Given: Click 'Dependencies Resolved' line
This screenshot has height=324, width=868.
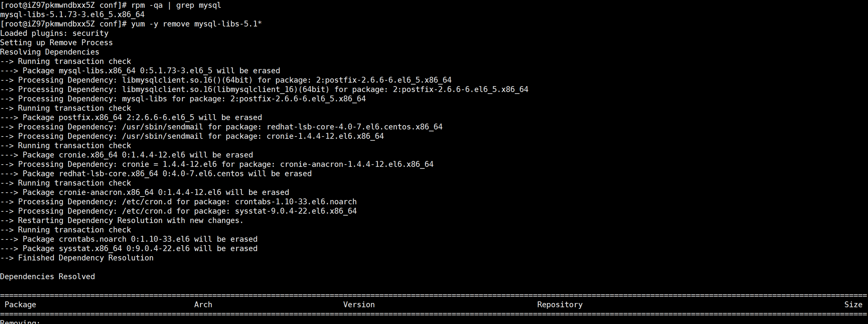Looking at the screenshot, I should click(x=48, y=277).
